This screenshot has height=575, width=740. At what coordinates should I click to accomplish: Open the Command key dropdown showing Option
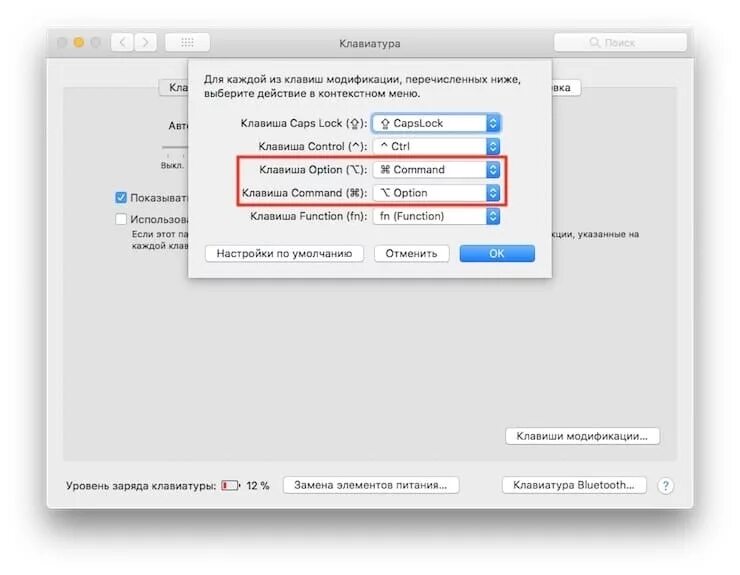pos(436,193)
